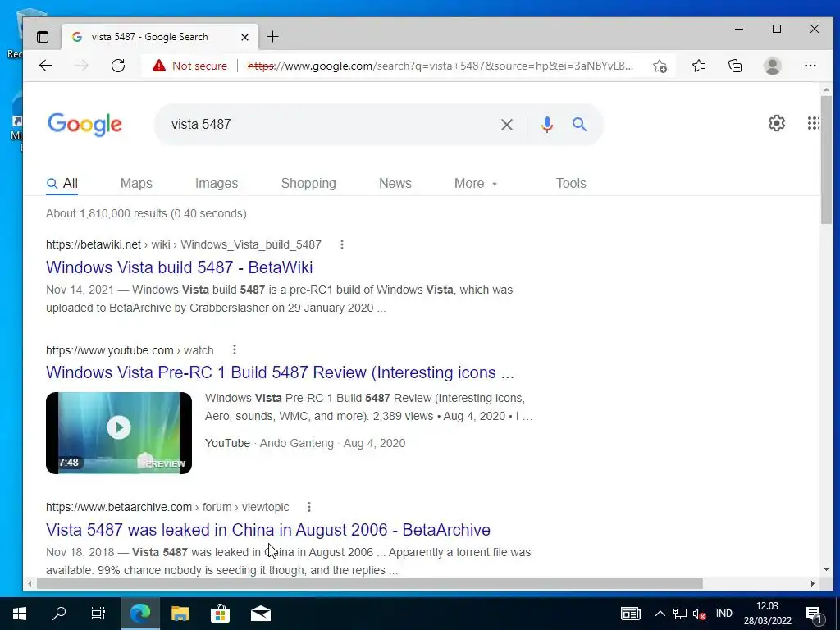Open Task View on taskbar
This screenshot has width=840, height=630.
click(x=98, y=614)
